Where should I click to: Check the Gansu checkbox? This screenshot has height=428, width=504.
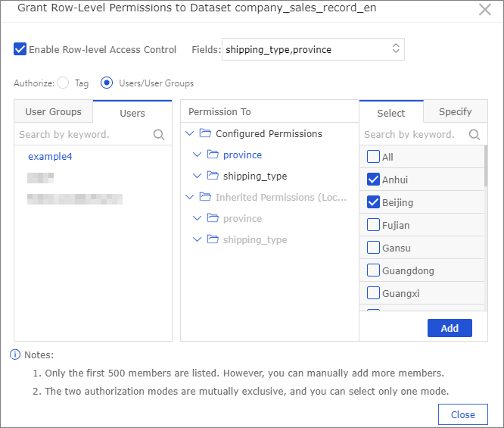pos(373,248)
